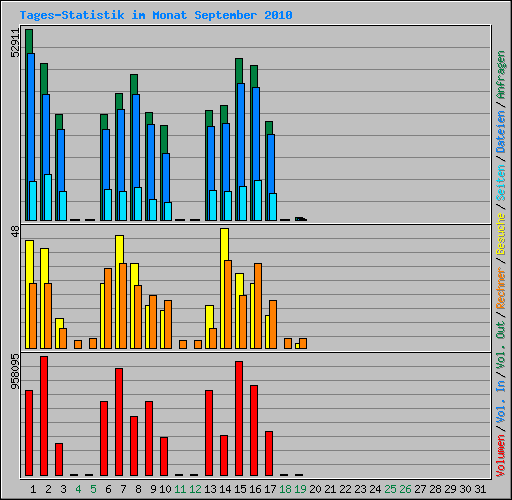Click green weekend day label 4

tap(78, 489)
